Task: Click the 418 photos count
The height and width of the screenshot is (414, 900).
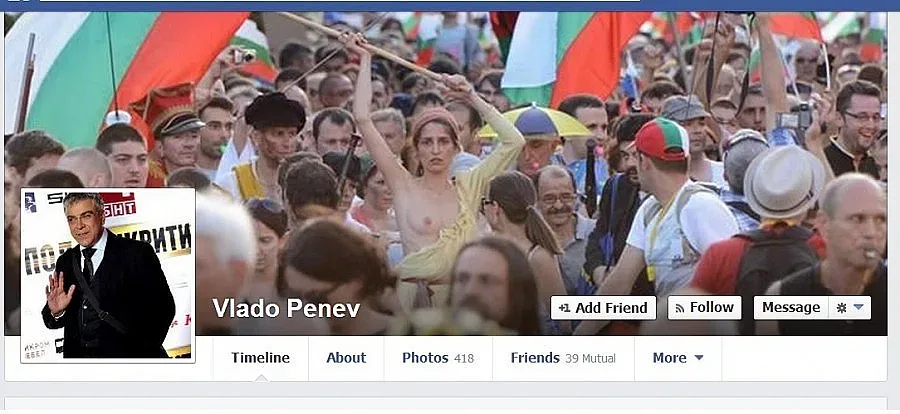Action: tap(464, 359)
